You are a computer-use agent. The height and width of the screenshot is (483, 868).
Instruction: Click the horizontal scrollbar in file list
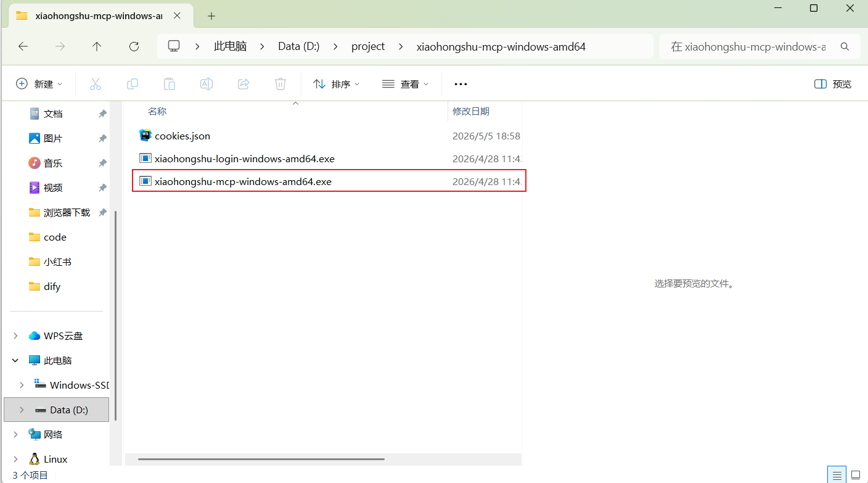pos(261,459)
